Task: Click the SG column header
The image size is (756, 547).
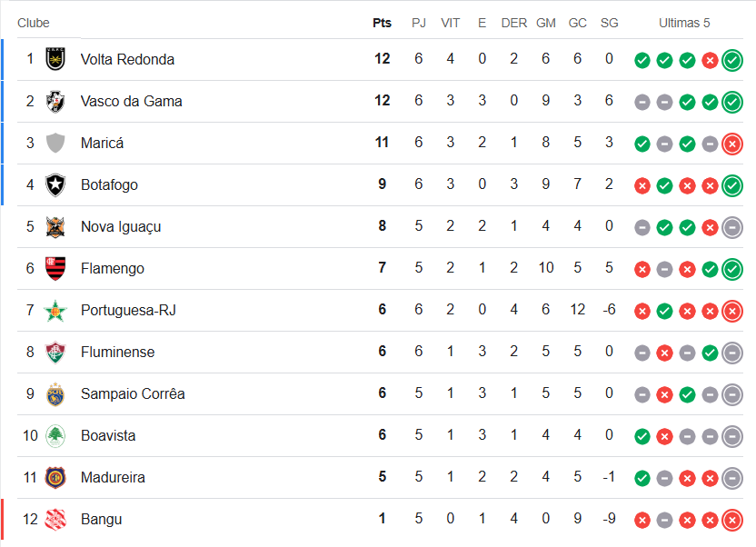Action: click(609, 23)
